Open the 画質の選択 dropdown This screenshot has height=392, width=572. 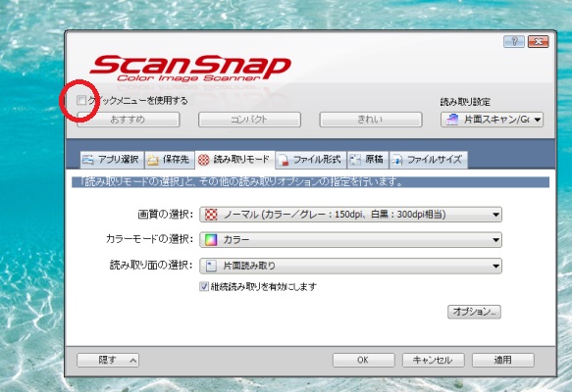[350, 215]
